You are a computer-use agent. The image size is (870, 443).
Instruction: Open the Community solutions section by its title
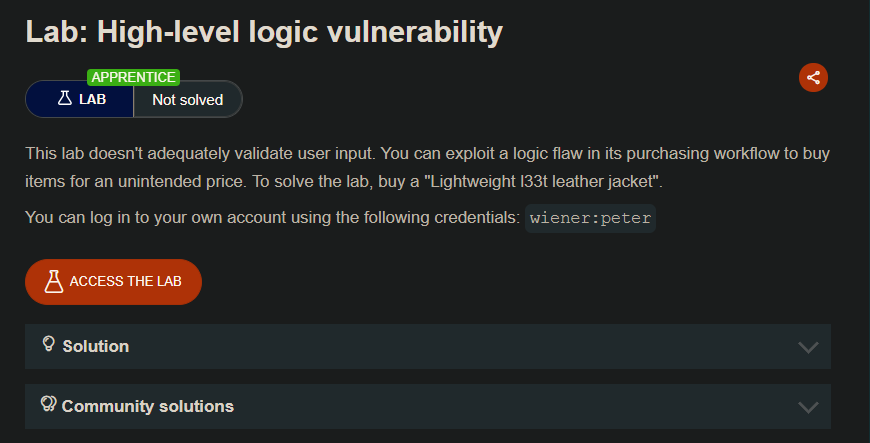[148, 406]
